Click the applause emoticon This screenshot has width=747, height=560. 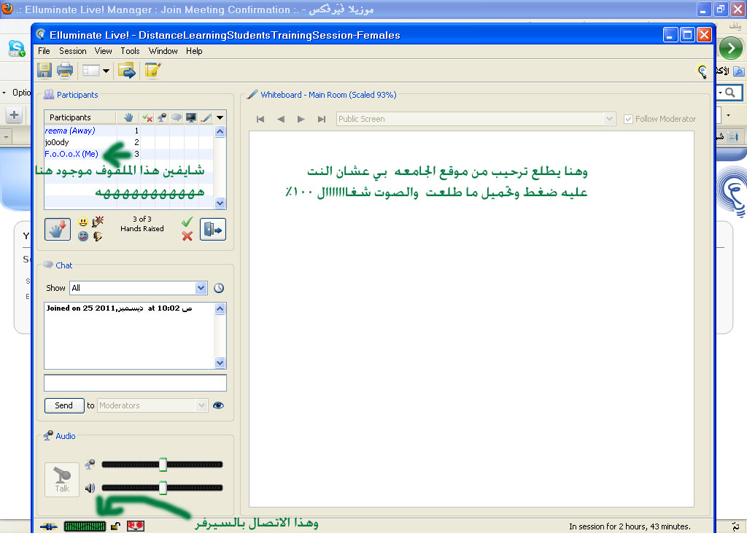pos(98,222)
